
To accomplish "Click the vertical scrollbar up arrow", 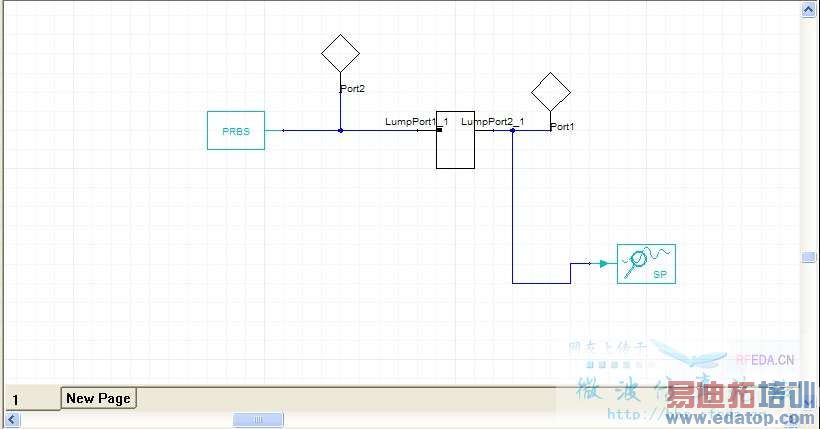I will click(808, 9).
